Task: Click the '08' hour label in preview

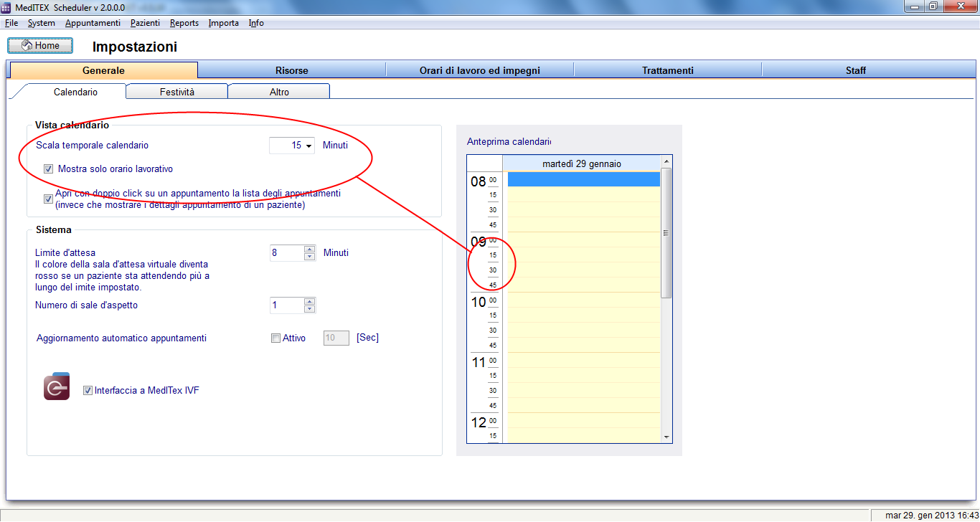Action: click(479, 181)
